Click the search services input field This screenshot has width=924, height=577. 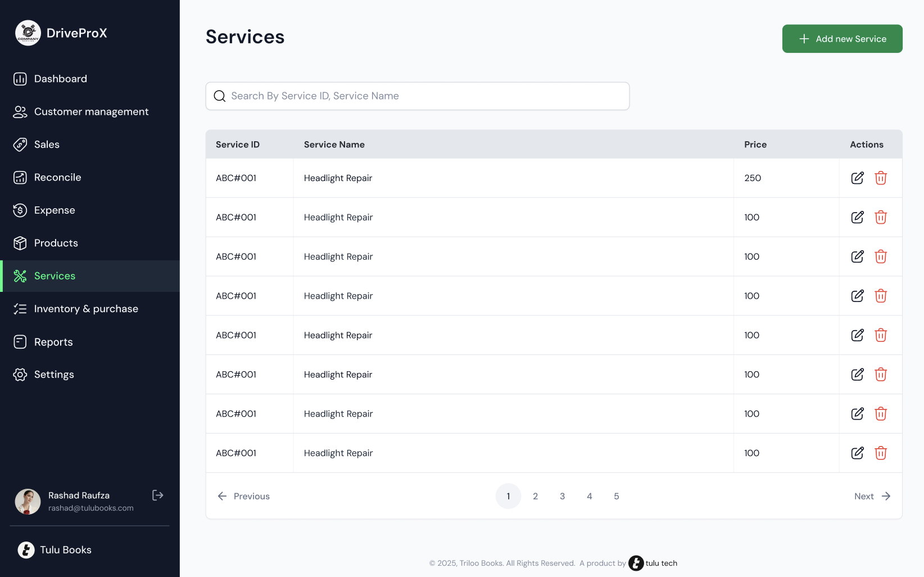tap(417, 96)
